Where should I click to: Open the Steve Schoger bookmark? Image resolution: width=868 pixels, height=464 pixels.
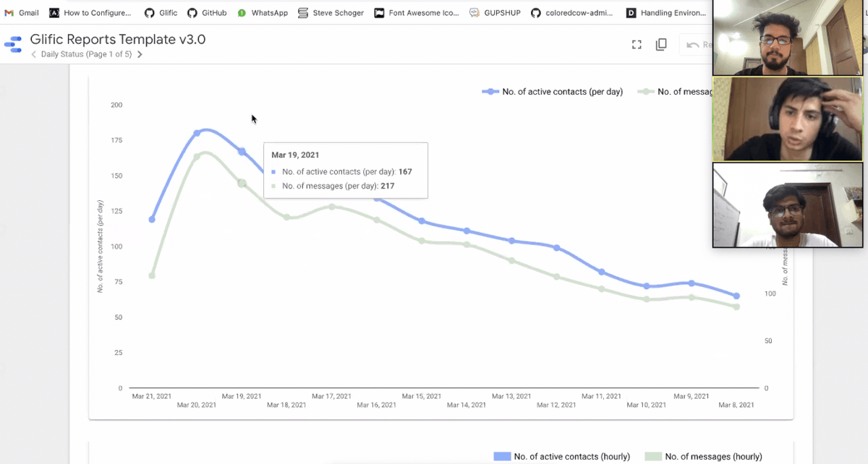[331, 13]
